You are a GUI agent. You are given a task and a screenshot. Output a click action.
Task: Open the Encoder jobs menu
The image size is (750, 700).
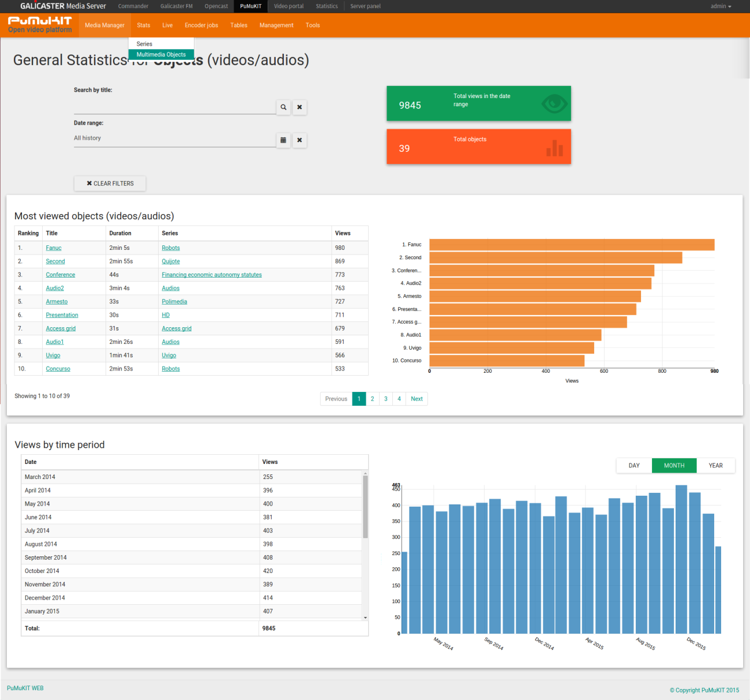[x=201, y=25]
